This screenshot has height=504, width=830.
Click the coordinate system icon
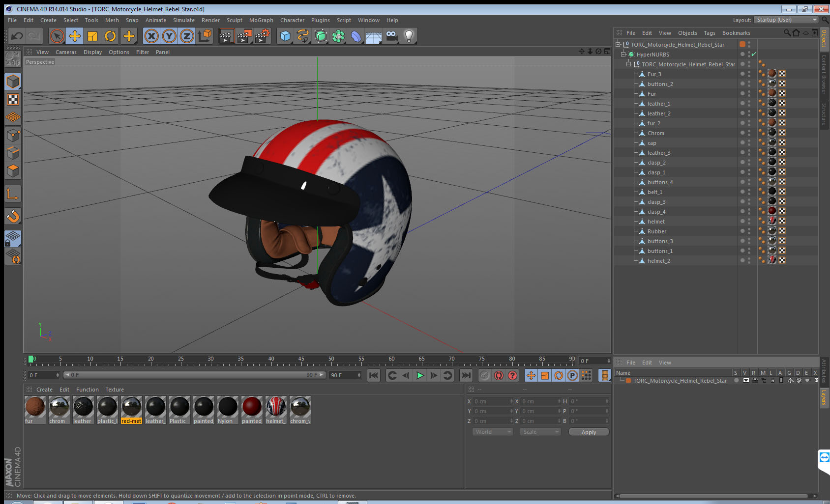pos(205,36)
